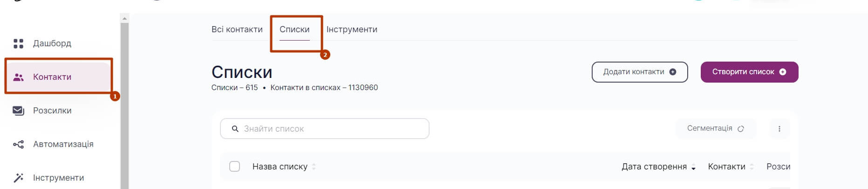Open the three-dot options menu

point(779,129)
